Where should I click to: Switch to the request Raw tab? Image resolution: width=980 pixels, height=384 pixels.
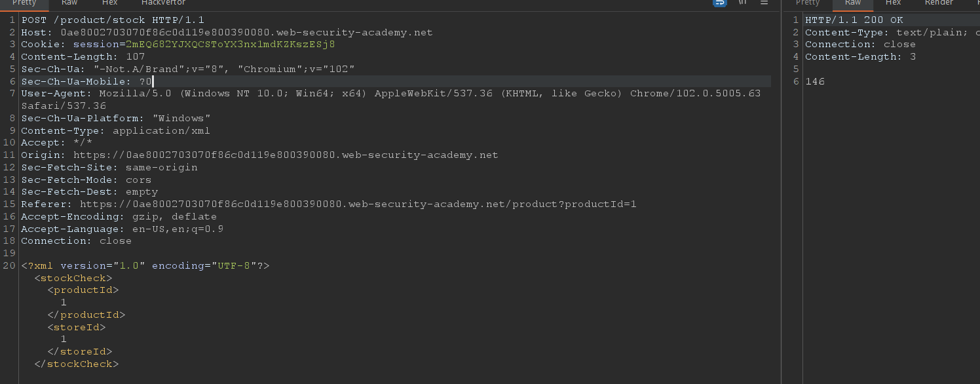pyautogui.click(x=69, y=3)
